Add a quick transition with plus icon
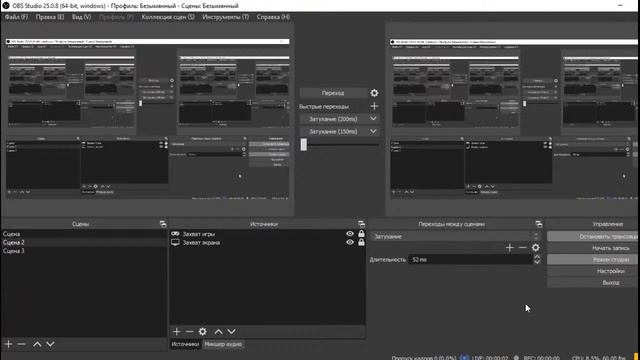Viewport: 640px width, 360px height. click(x=374, y=106)
